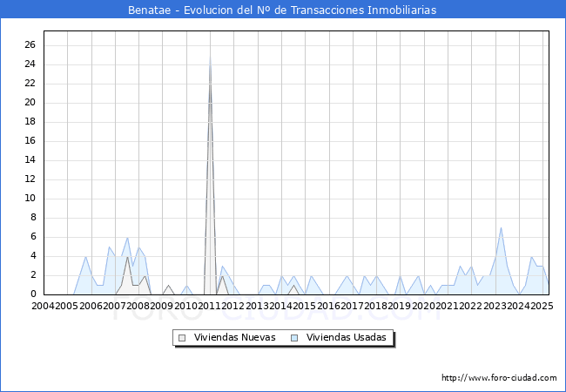Click the chart title Benatae Evolucion
Viewport: 566px width, 392px height.
point(282,10)
